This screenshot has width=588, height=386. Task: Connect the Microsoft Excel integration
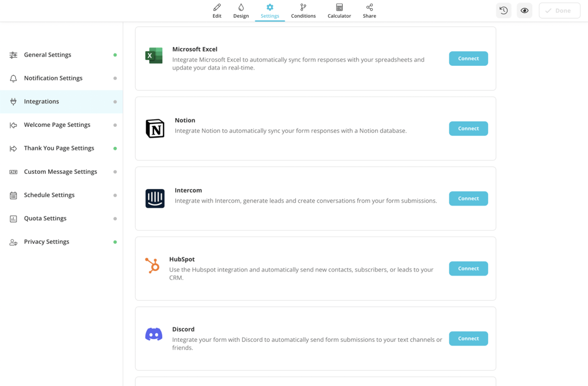coord(468,59)
